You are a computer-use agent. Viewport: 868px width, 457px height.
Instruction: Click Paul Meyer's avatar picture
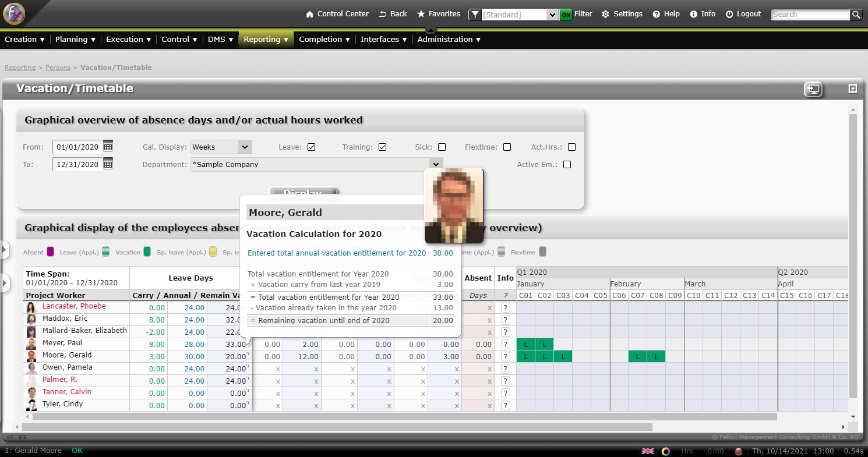click(x=31, y=344)
